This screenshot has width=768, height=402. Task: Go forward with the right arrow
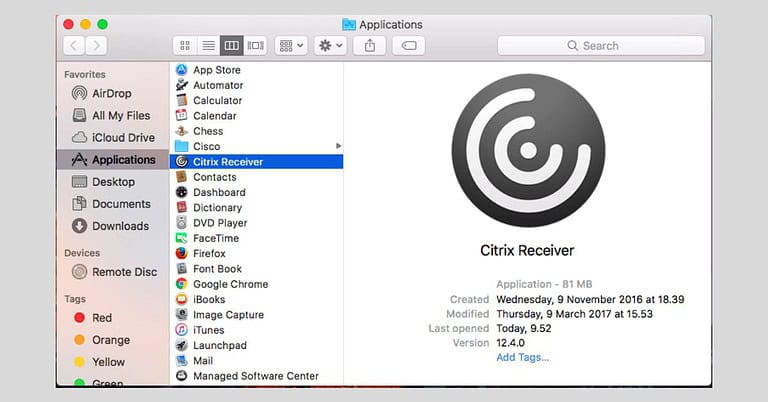(96, 46)
